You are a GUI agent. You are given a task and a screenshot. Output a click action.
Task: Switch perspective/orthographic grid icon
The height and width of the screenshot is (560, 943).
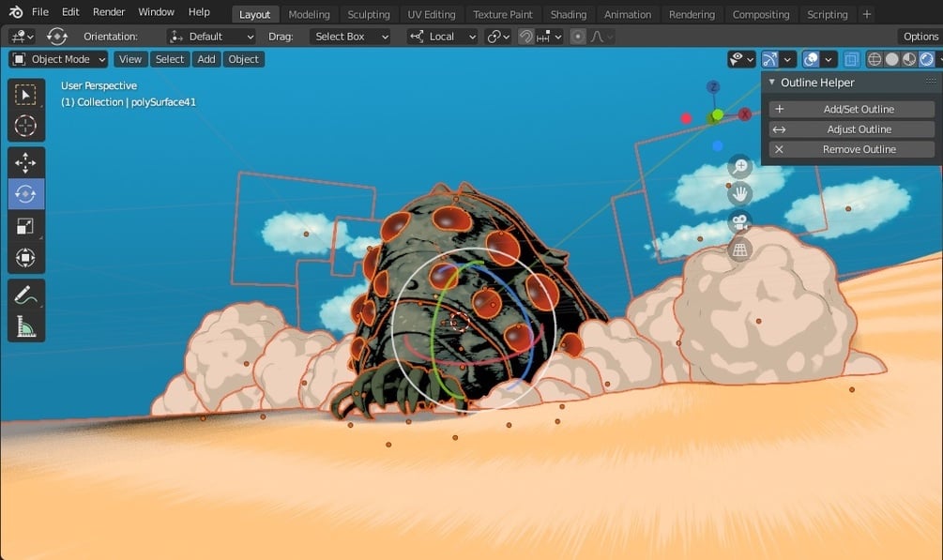tap(740, 249)
